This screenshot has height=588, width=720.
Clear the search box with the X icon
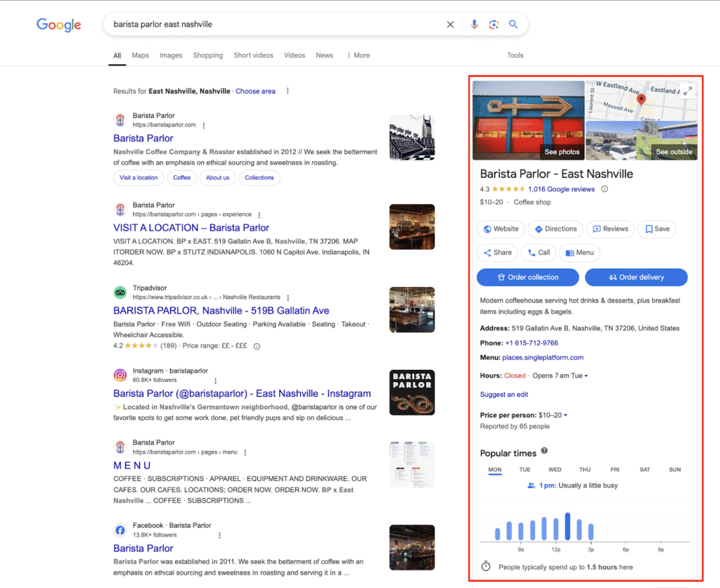[451, 25]
